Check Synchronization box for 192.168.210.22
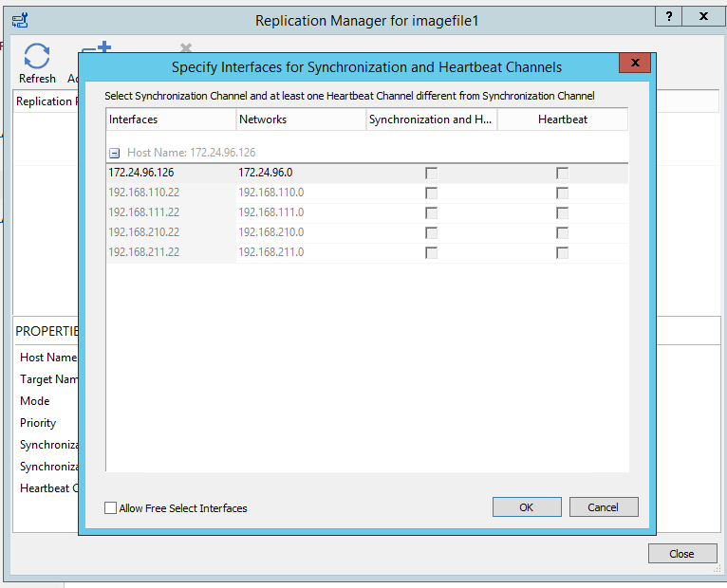Screen dimensions: 727x588 pyautogui.click(x=431, y=233)
